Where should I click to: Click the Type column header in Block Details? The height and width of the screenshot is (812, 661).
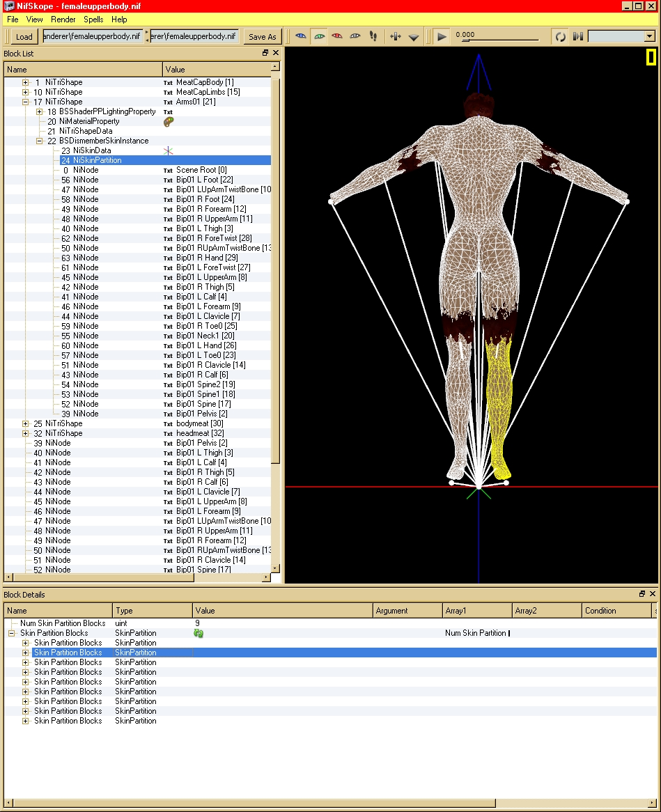pos(153,611)
